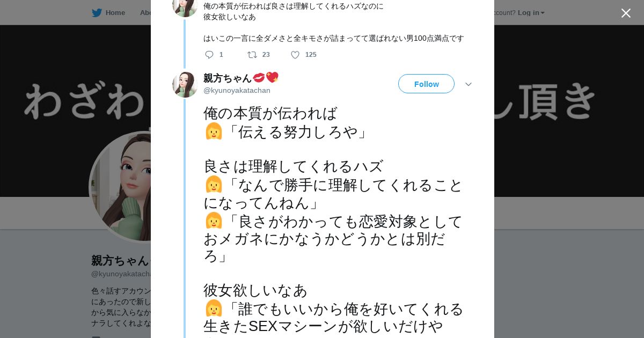Screen dimensions: 644x338
Task: Go to the Home link
Action: 115,13
